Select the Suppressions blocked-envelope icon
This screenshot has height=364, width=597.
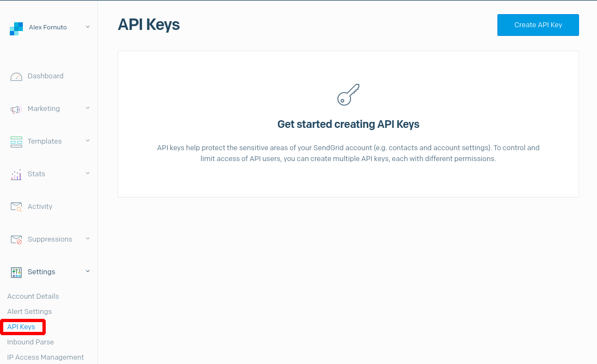pos(16,239)
